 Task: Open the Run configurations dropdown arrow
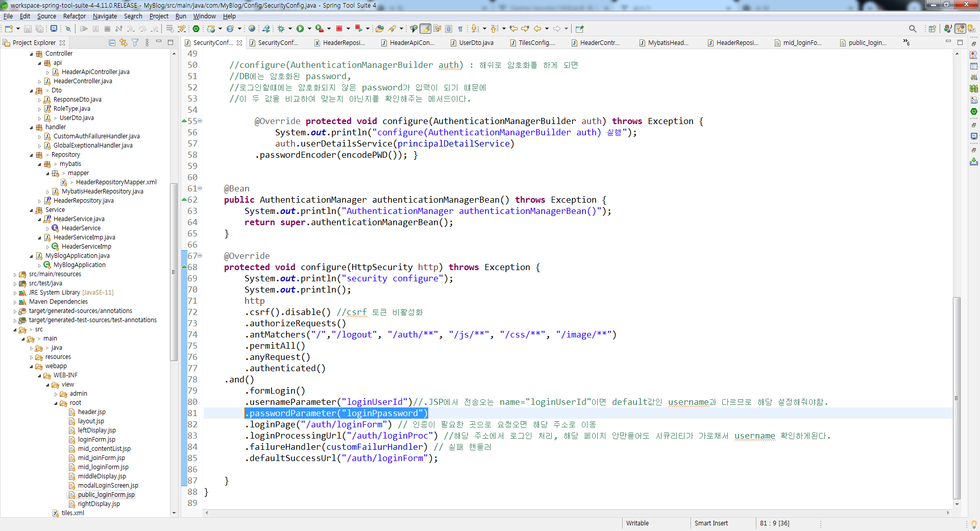coord(309,29)
